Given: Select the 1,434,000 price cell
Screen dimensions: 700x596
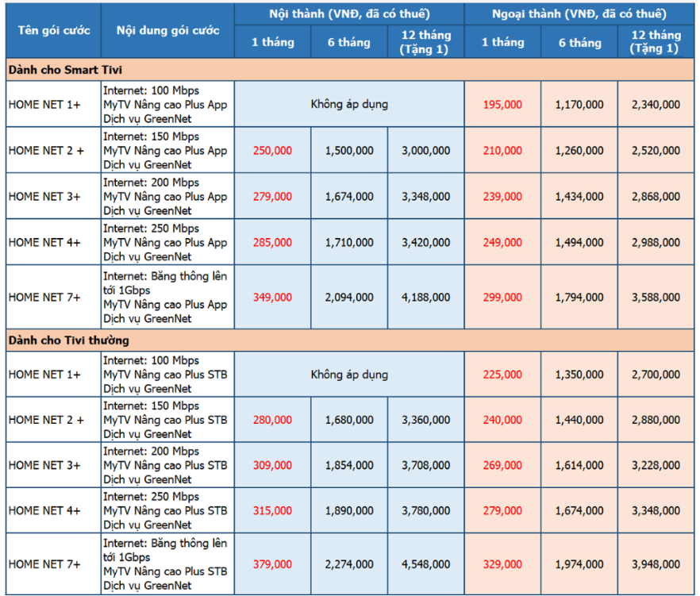Looking at the screenshot, I should coord(579,197).
